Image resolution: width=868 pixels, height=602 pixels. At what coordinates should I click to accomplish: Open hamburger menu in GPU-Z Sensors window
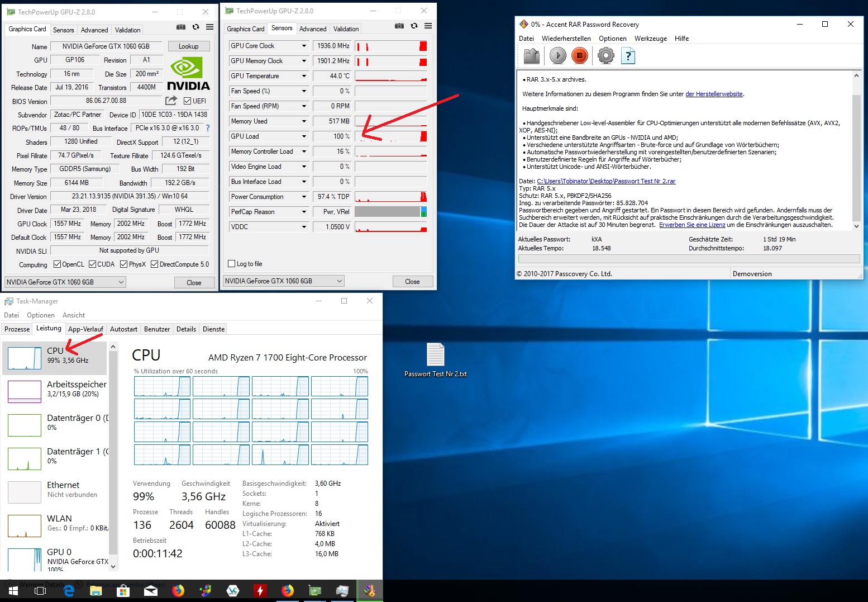pyautogui.click(x=428, y=26)
